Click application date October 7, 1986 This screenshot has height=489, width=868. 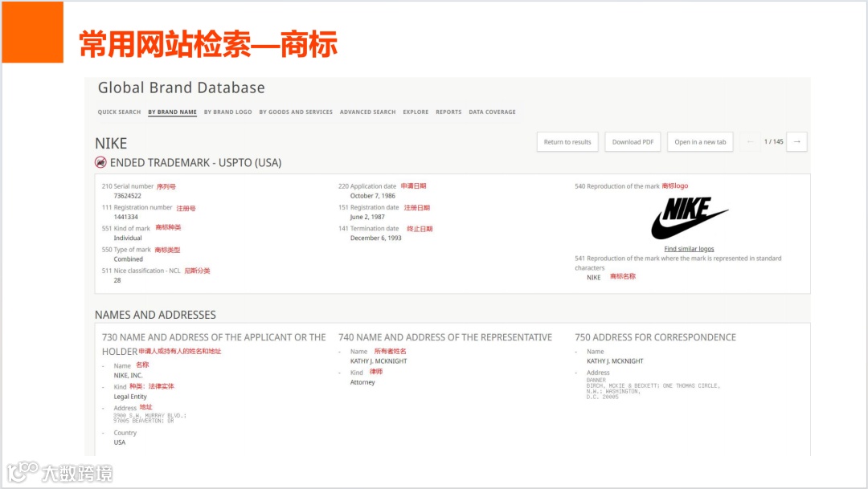[x=373, y=196]
